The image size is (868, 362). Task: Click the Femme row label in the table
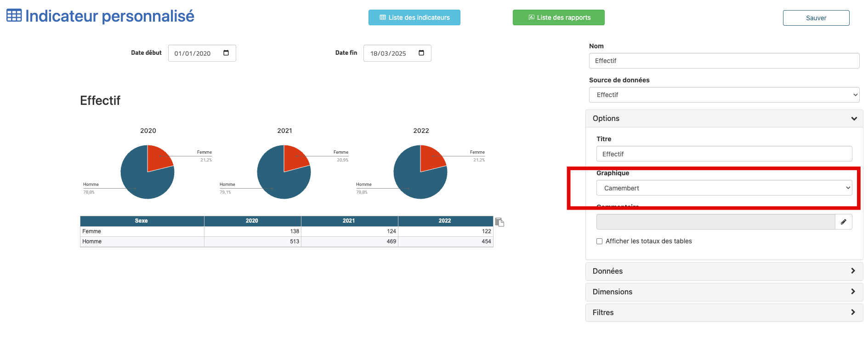(x=92, y=231)
